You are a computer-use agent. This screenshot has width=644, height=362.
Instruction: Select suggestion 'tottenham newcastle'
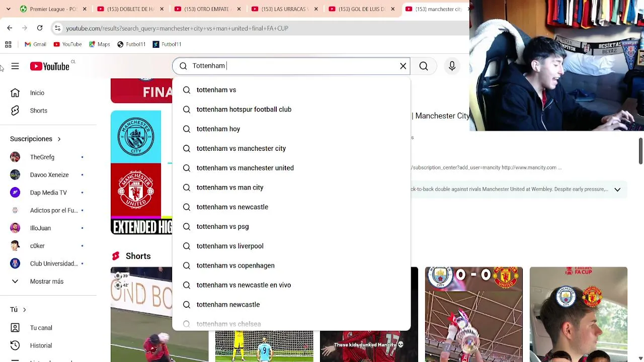click(x=291, y=305)
